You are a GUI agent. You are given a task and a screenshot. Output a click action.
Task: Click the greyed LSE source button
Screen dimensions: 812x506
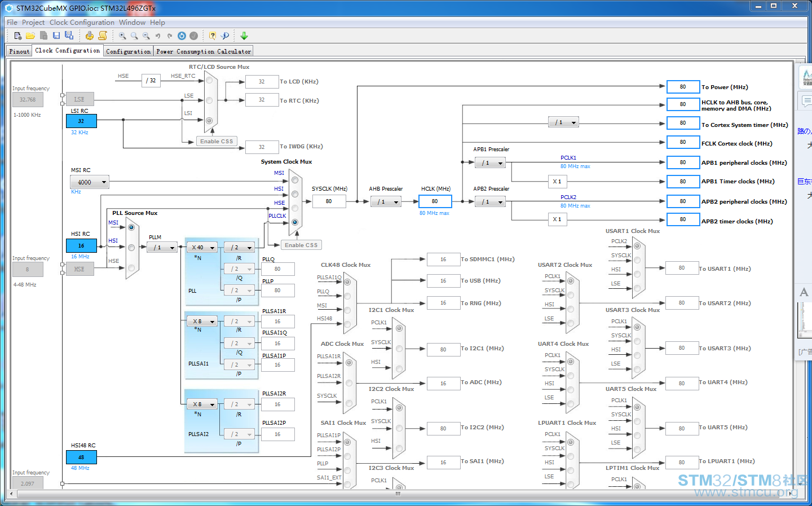coord(80,100)
